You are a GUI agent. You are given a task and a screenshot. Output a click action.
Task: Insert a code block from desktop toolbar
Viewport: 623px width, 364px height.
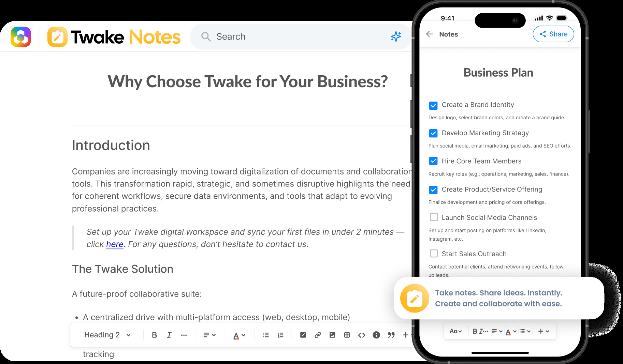point(362,335)
